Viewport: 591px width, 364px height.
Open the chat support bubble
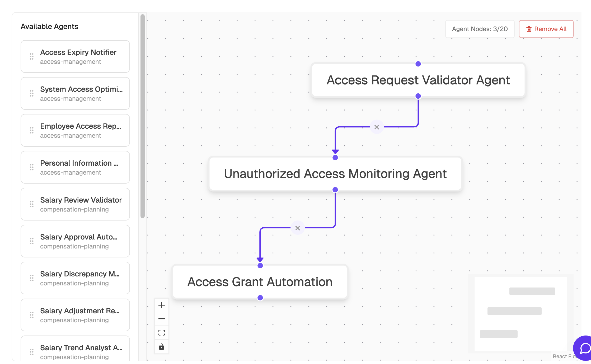[583, 348]
